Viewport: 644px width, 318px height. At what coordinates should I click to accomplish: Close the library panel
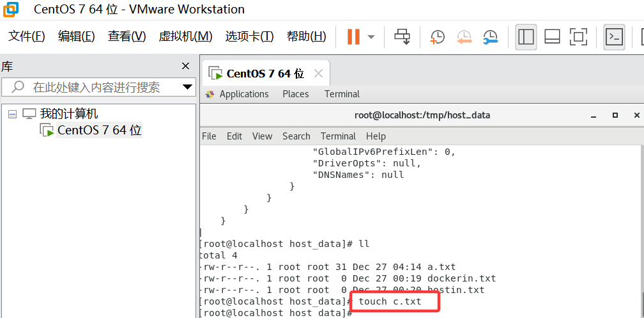186,66
